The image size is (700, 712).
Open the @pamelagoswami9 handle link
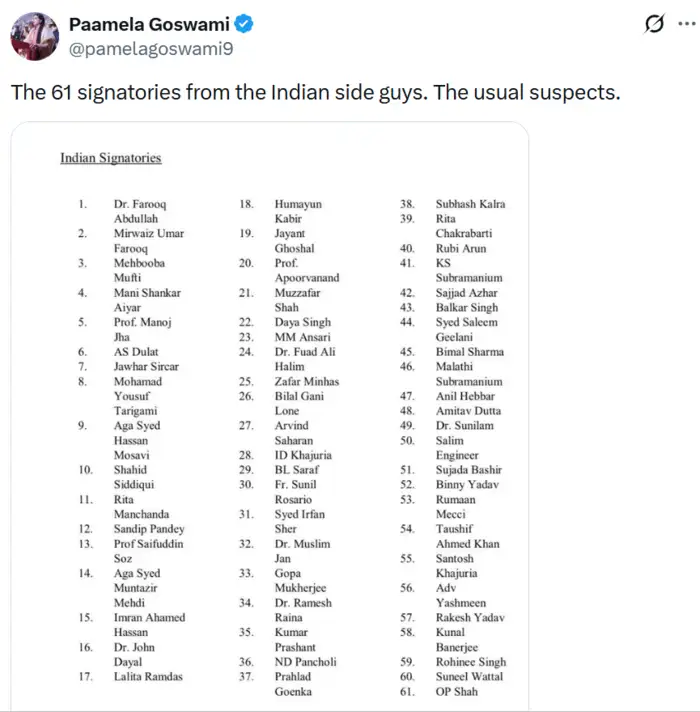(x=151, y=49)
